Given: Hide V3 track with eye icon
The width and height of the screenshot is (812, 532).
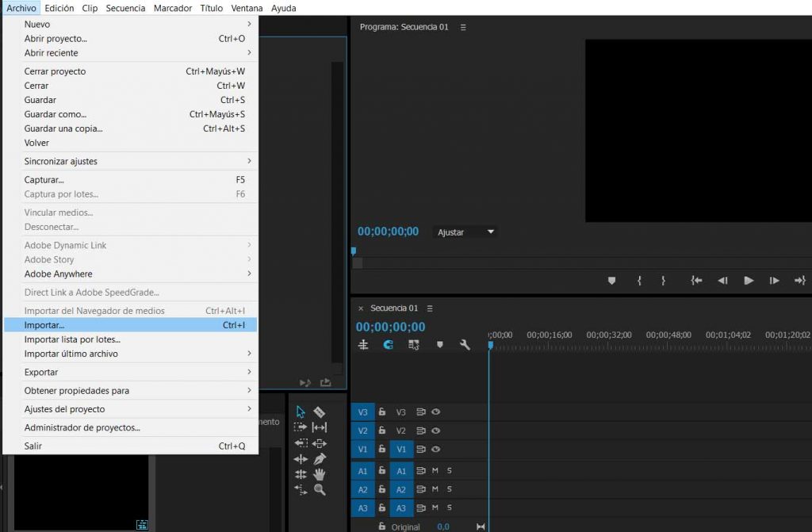Looking at the screenshot, I should pyautogui.click(x=435, y=412).
